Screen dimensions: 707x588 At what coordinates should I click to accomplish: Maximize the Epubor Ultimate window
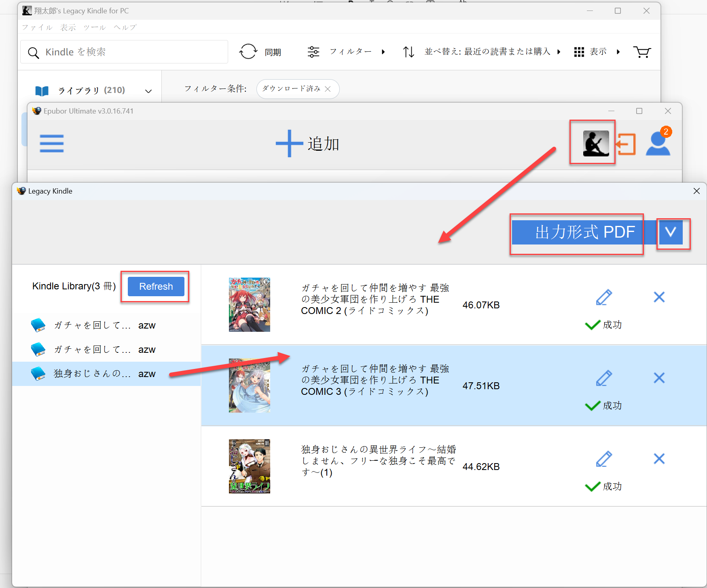(x=639, y=111)
